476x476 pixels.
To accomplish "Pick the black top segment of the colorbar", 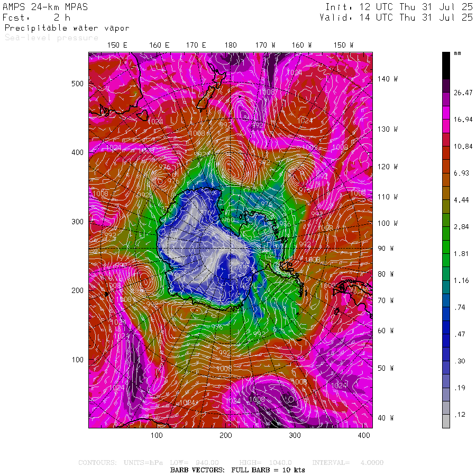I will tap(446, 66).
